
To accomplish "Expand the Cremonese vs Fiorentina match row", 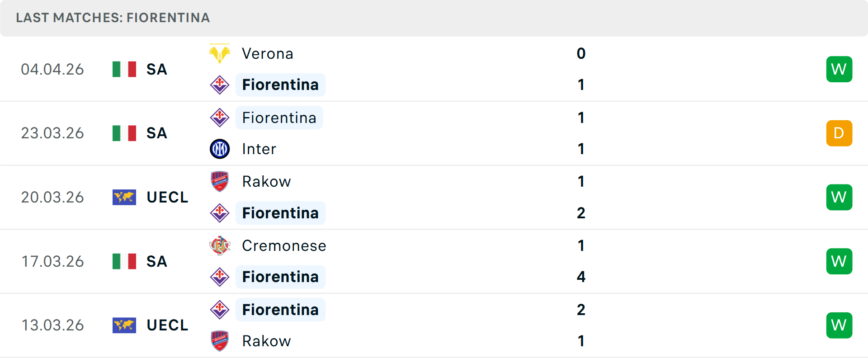I will click(x=434, y=261).
